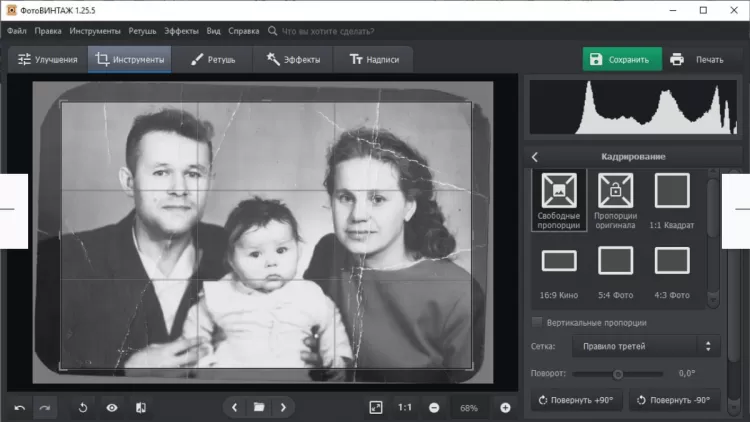Switch to the Надписи tab
The image size is (750, 422).
tap(374, 59)
